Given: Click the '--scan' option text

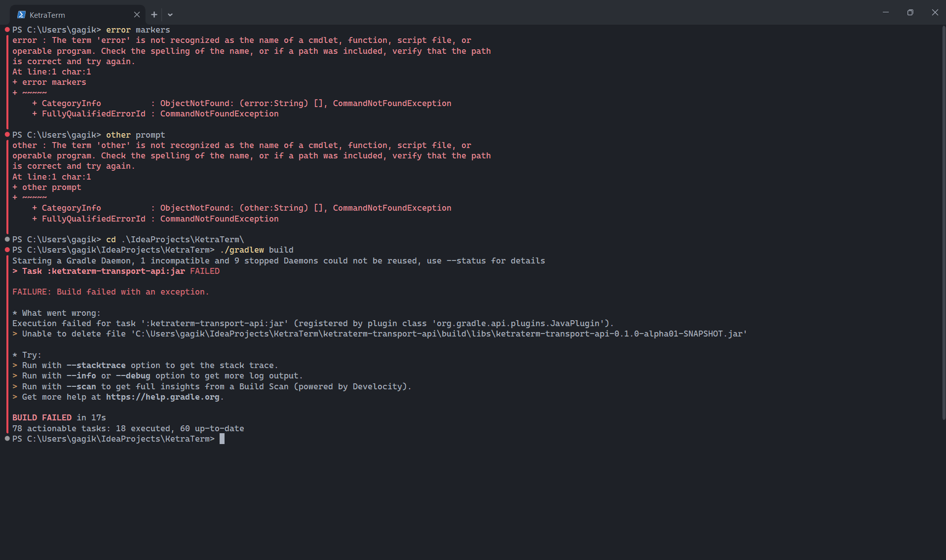Looking at the screenshot, I should click(x=81, y=387).
